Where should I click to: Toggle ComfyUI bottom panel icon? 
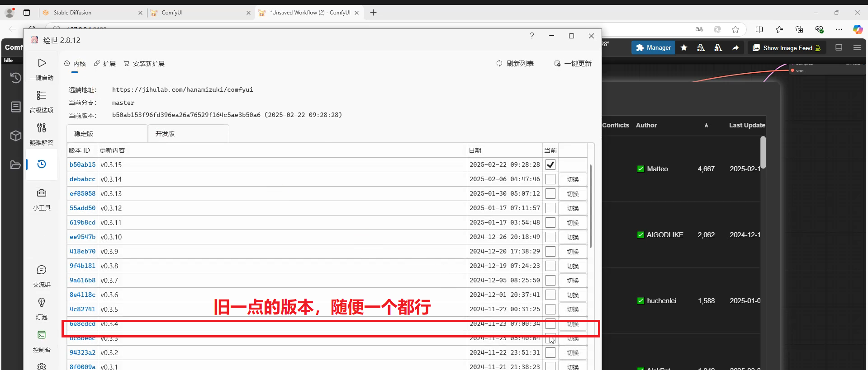click(x=839, y=47)
